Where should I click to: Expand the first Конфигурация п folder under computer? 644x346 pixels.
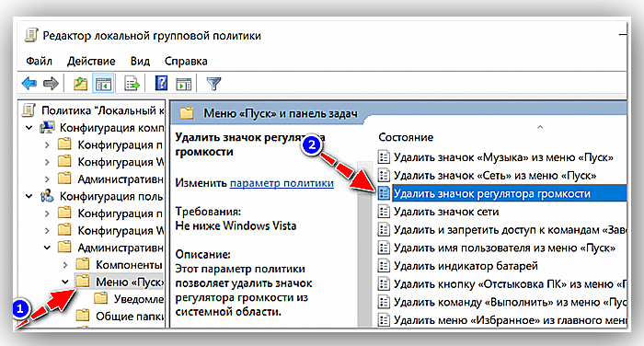(x=47, y=144)
